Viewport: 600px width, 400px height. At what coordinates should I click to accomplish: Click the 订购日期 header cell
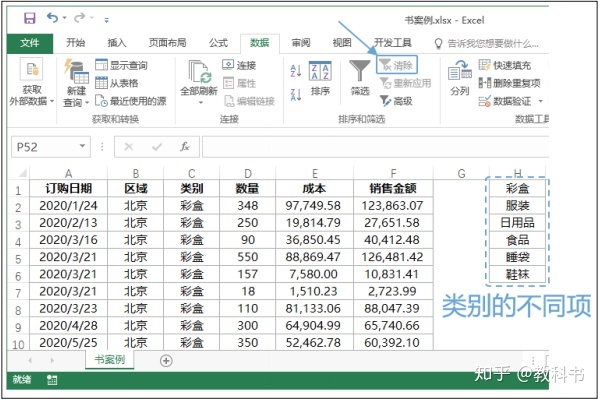68,188
